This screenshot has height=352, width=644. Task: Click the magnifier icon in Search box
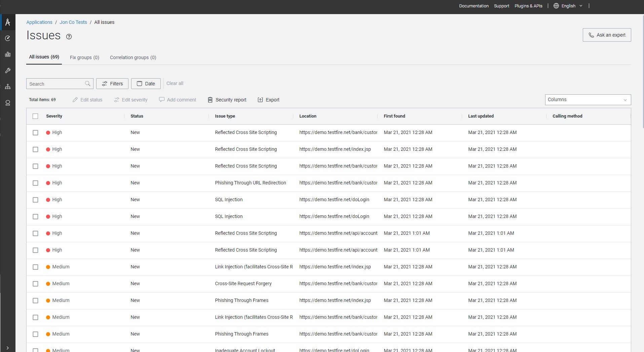tap(88, 84)
